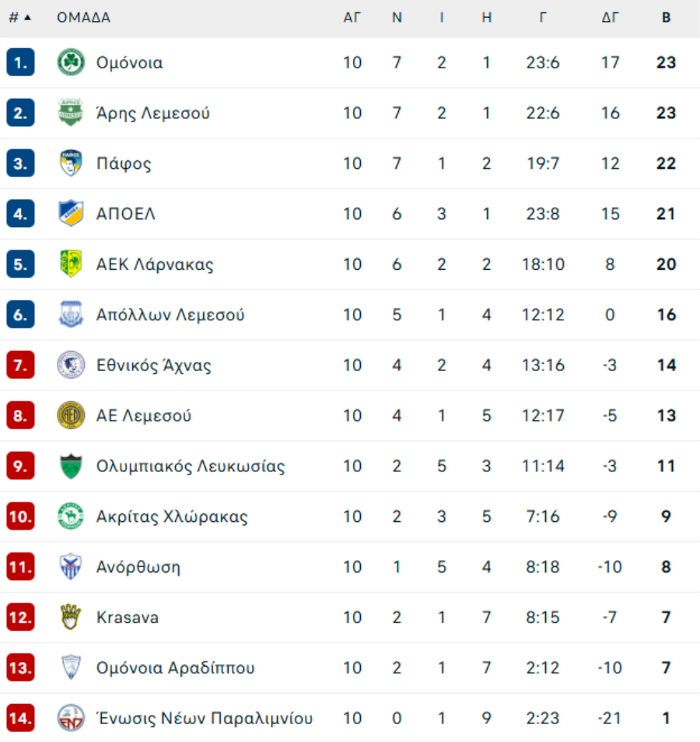Click the blue position 1 badge
700x742 pixels.
click(x=20, y=62)
